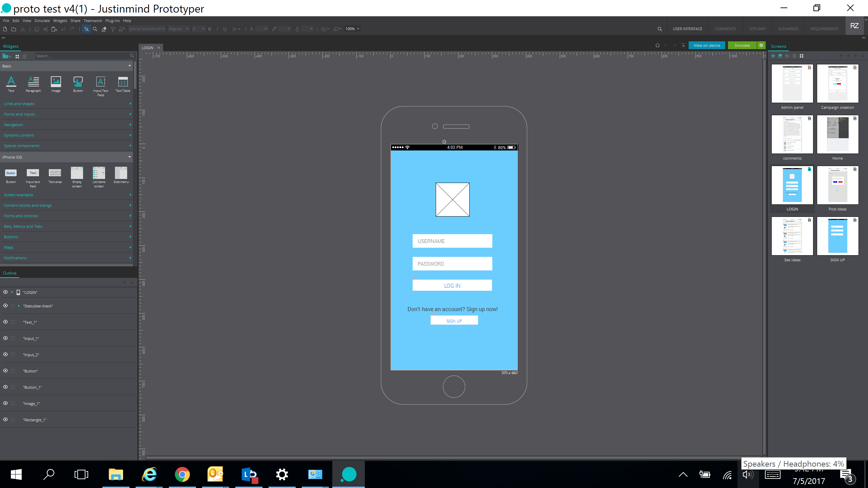Expand the Statusbar-black tree item
The width and height of the screenshot is (868, 488).
[x=19, y=306]
